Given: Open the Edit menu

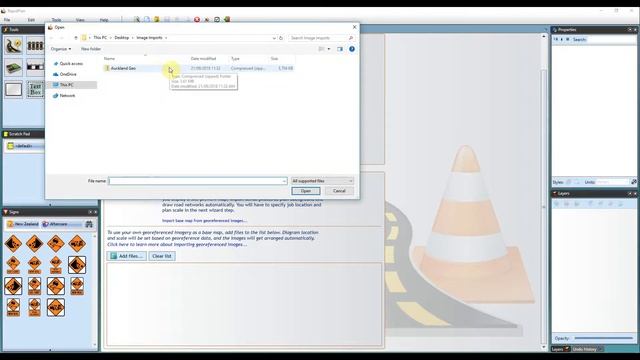Looking at the screenshot, I should [31, 20].
